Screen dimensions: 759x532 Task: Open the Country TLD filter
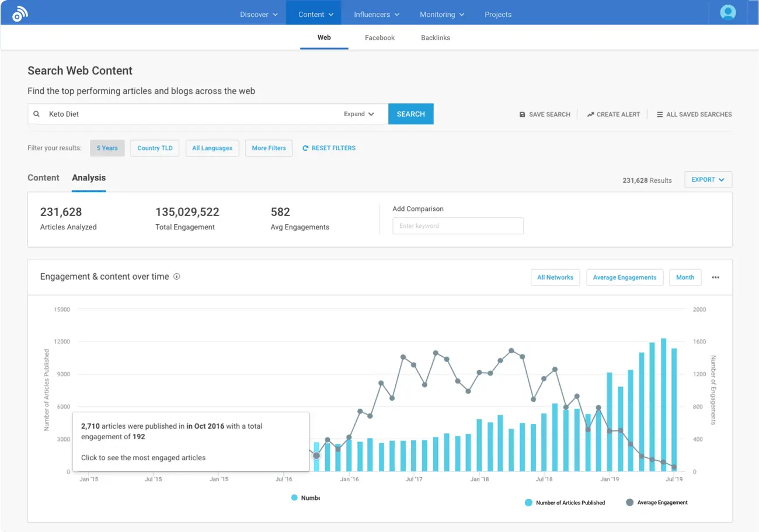pos(154,148)
